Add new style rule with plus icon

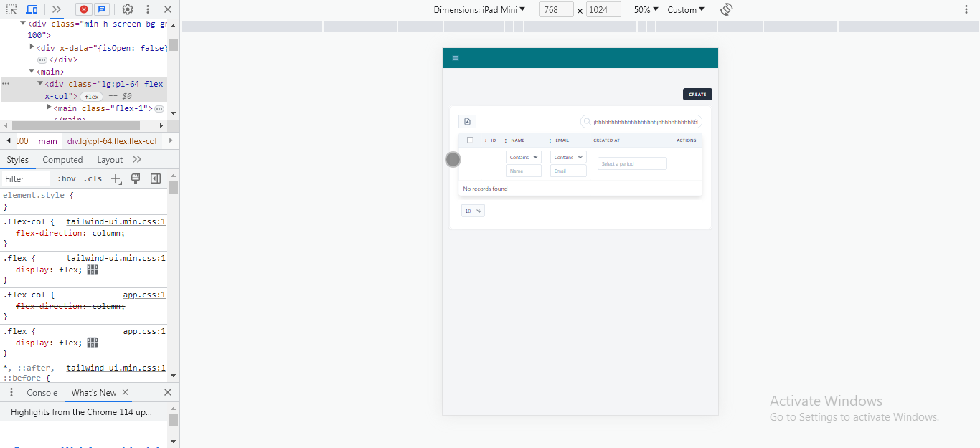point(116,179)
